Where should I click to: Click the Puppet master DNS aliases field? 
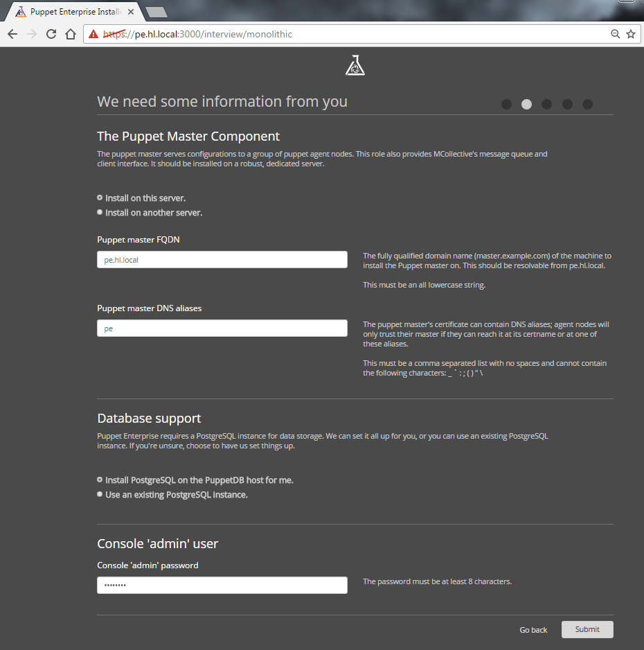click(x=222, y=328)
